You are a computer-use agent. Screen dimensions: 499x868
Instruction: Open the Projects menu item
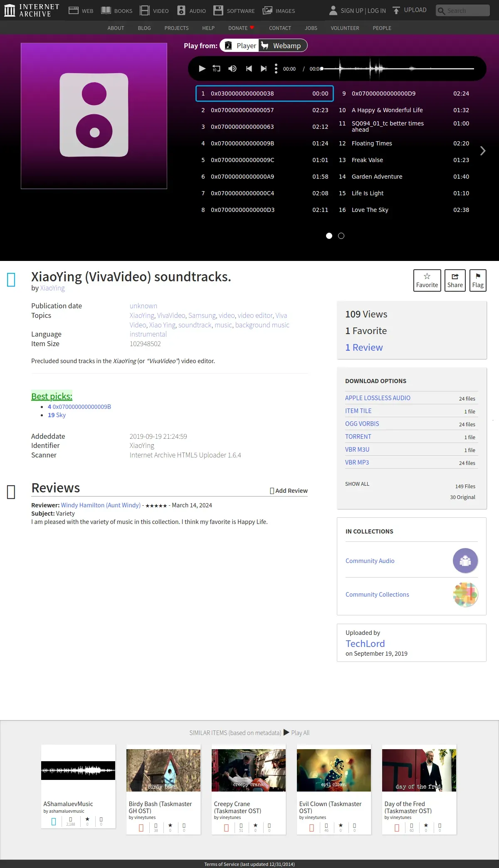[176, 28]
